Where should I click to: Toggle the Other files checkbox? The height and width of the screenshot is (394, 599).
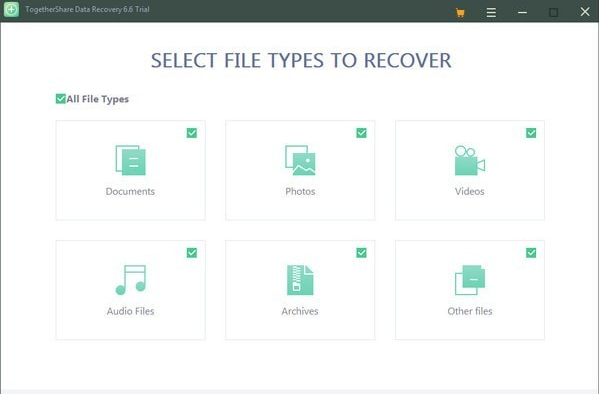pos(531,253)
